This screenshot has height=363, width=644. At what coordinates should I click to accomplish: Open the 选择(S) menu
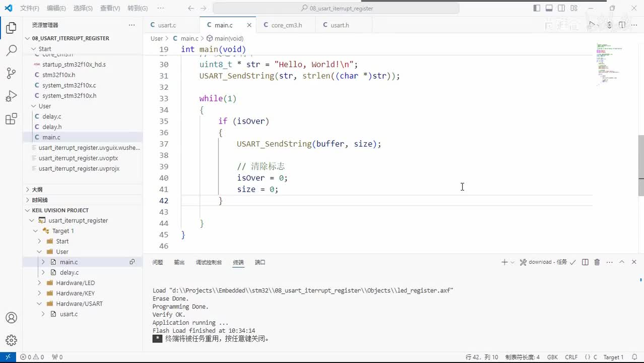83,8
